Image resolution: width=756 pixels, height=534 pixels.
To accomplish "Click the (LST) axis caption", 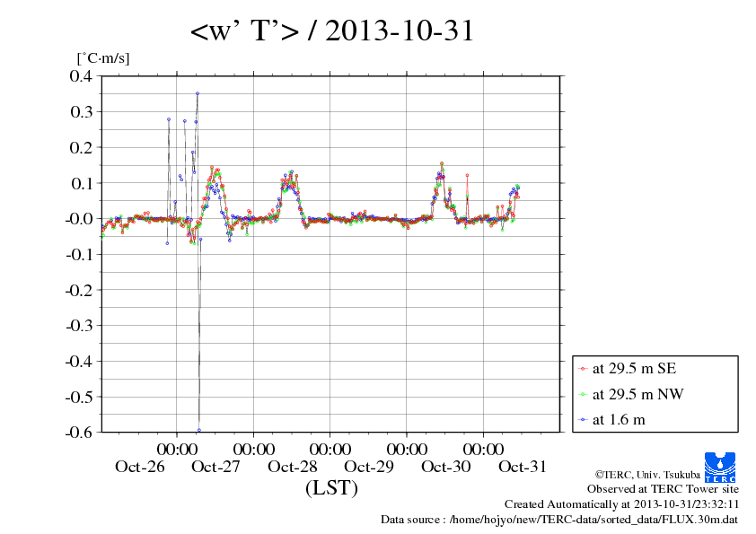I will [331, 487].
